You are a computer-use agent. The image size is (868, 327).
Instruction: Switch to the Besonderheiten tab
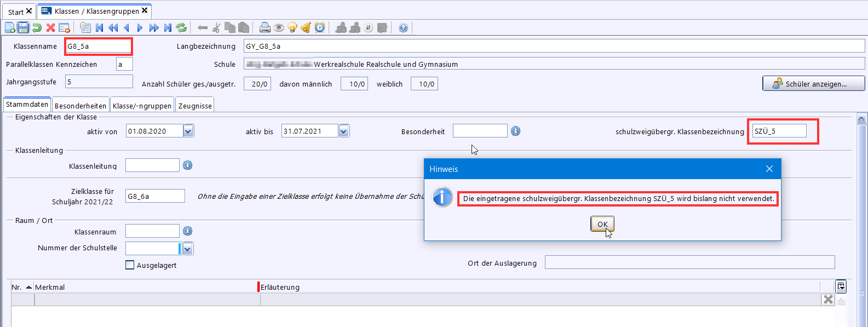click(81, 106)
